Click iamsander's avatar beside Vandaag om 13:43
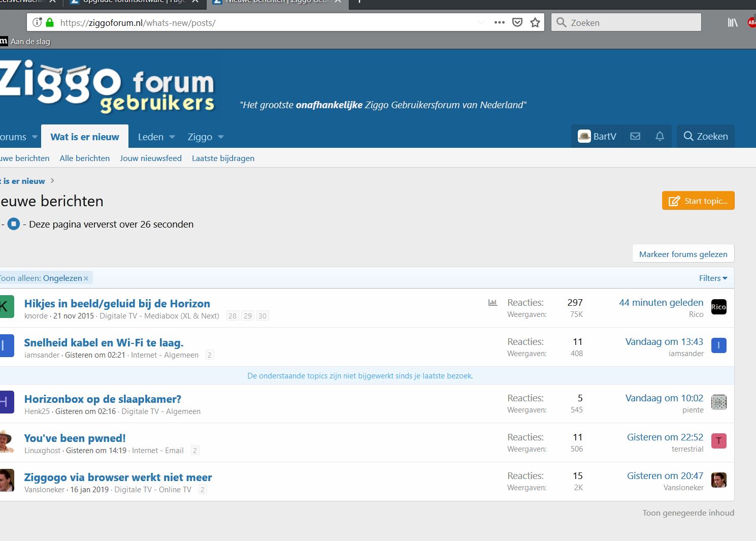The height and width of the screenshot is (541, 756). 718,345
